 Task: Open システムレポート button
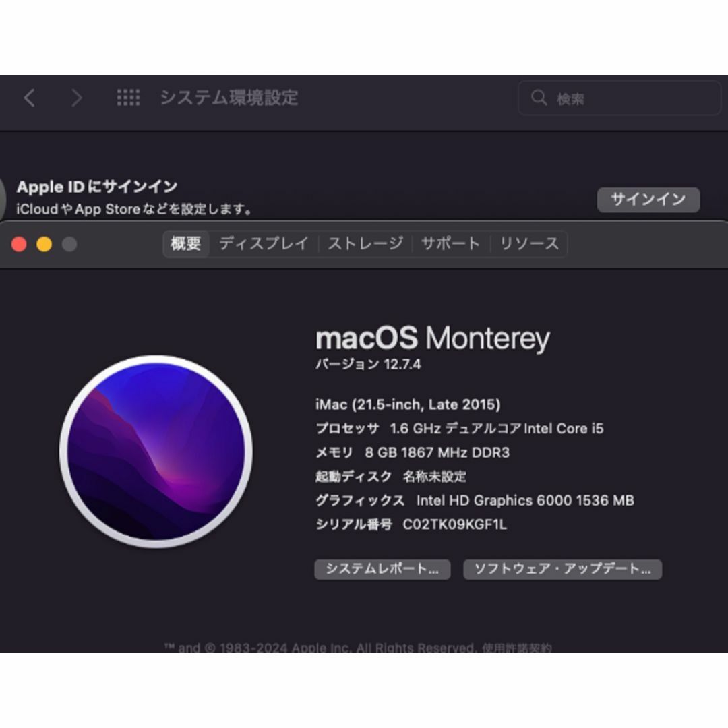pos(382,569)
